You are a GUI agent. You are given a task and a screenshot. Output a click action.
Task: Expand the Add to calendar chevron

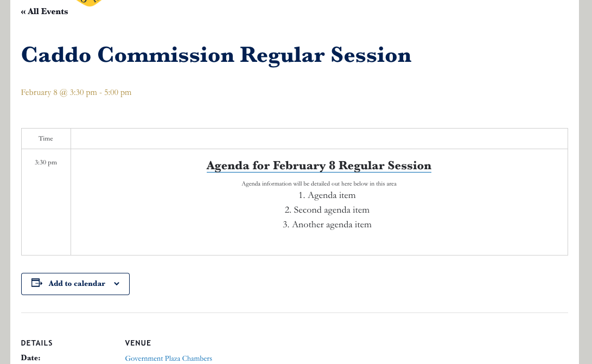[117, 284]
